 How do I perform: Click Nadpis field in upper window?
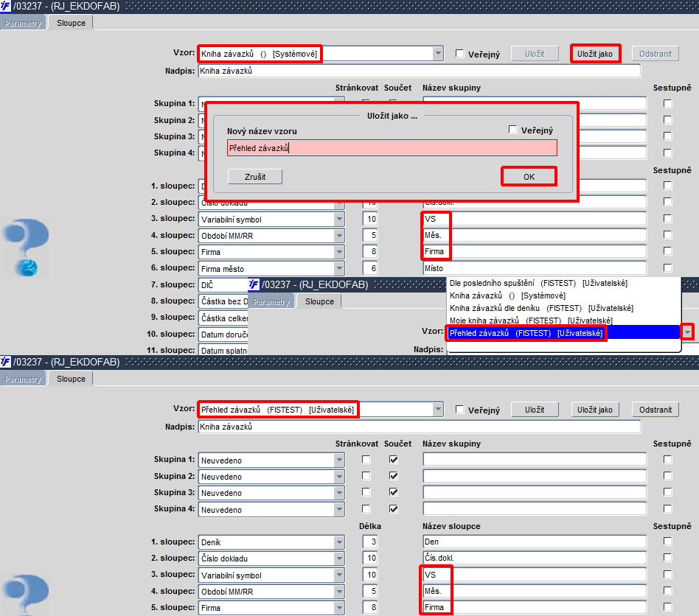click(419, 71)
